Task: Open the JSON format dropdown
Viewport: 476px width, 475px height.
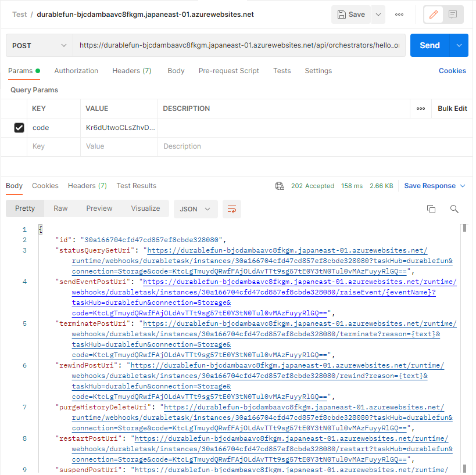Action: (x=196, y=209)
